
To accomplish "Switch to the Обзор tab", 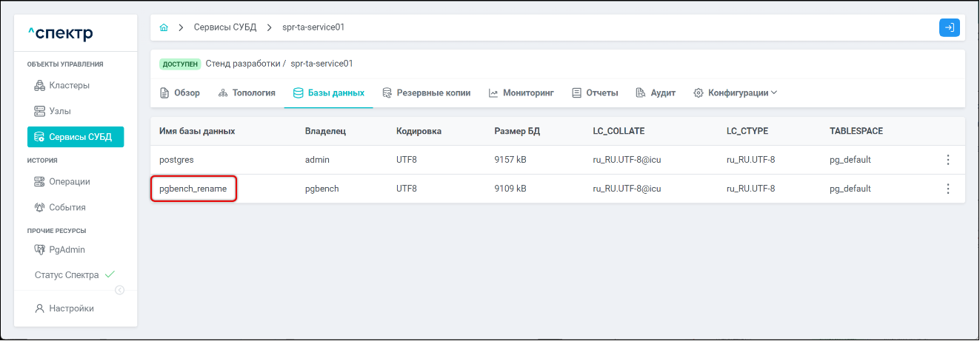I will (x=180, y=93).
